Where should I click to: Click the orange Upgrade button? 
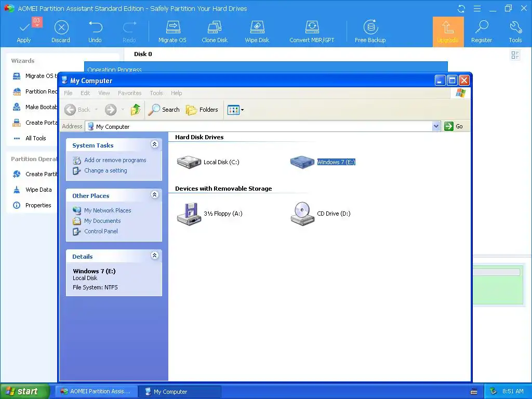point(448,32)
